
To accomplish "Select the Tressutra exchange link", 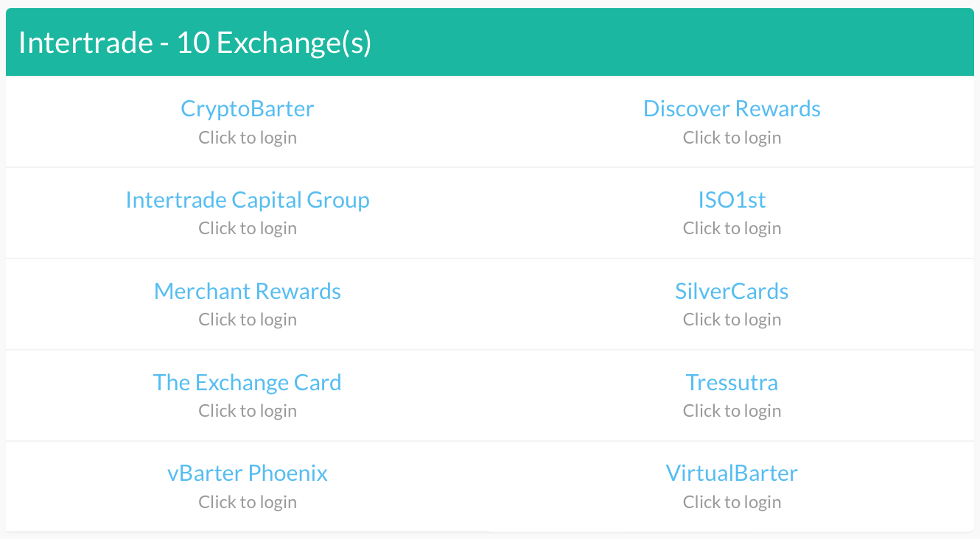I will [x=732, y=383].
